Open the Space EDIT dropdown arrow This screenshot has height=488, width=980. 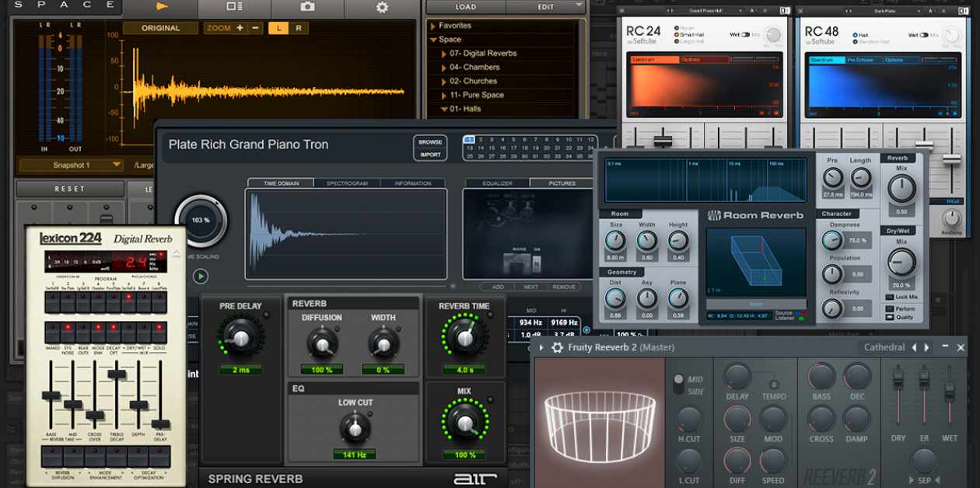pyautogui.click(x=578, y=6)
